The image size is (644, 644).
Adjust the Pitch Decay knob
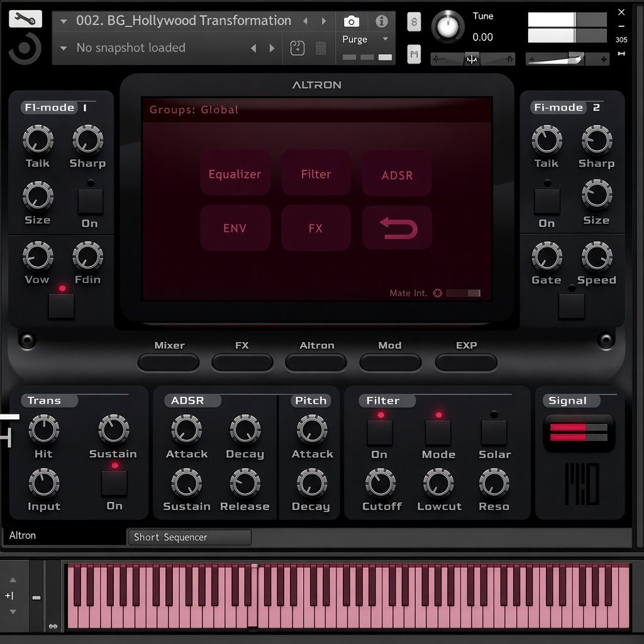312,484
